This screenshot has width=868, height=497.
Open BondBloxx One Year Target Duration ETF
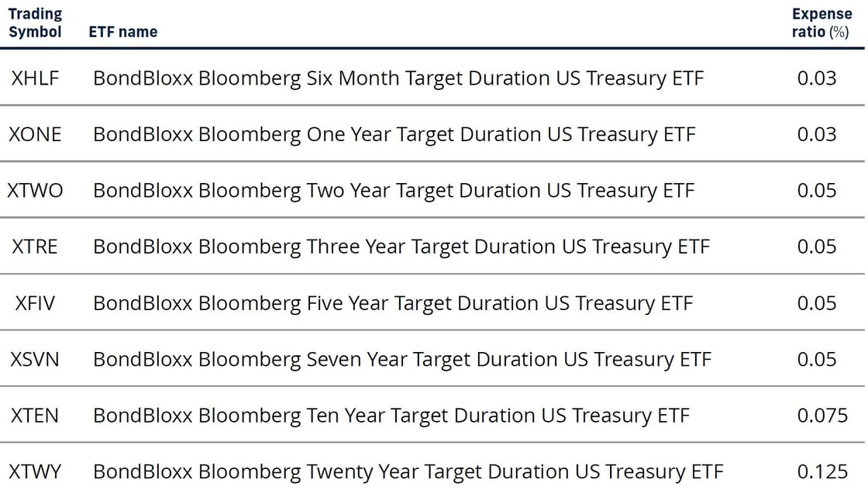pyautogui.click(x=394, y=135)
